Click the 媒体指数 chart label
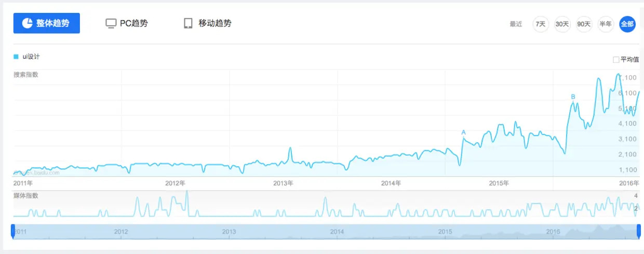The height and width of the screenshot is (254, 644). 26,196
